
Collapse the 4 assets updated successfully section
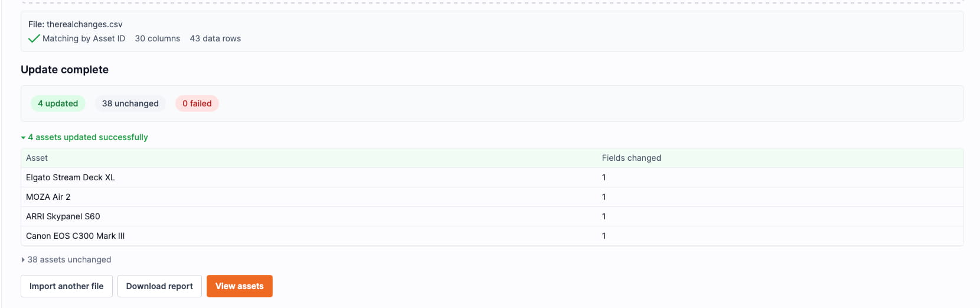[x=84, y=137]
